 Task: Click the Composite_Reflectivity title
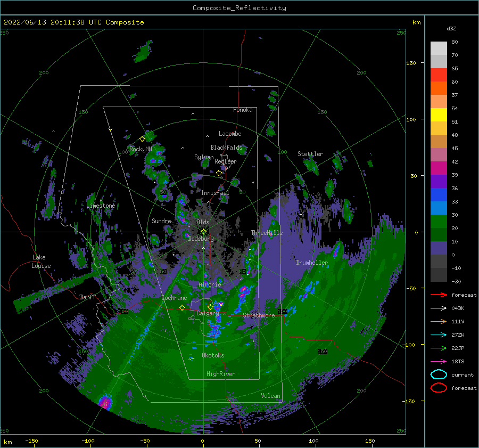click(x=240, y=8)
